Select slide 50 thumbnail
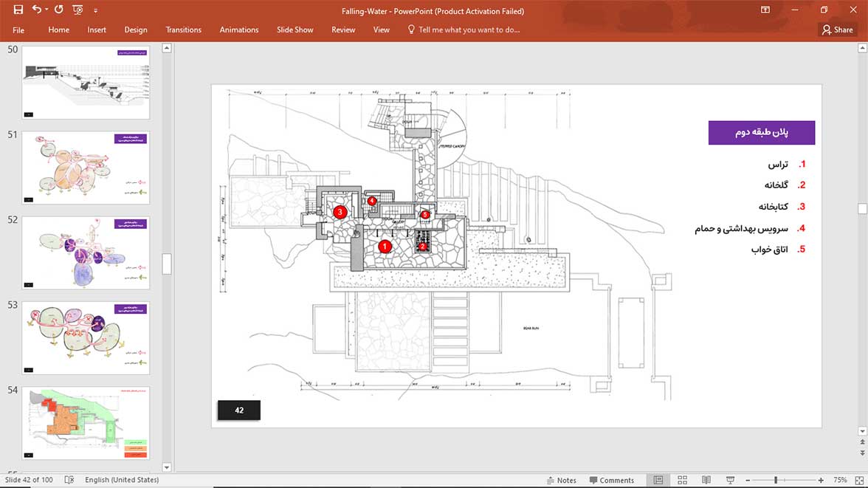 (86, 83)
